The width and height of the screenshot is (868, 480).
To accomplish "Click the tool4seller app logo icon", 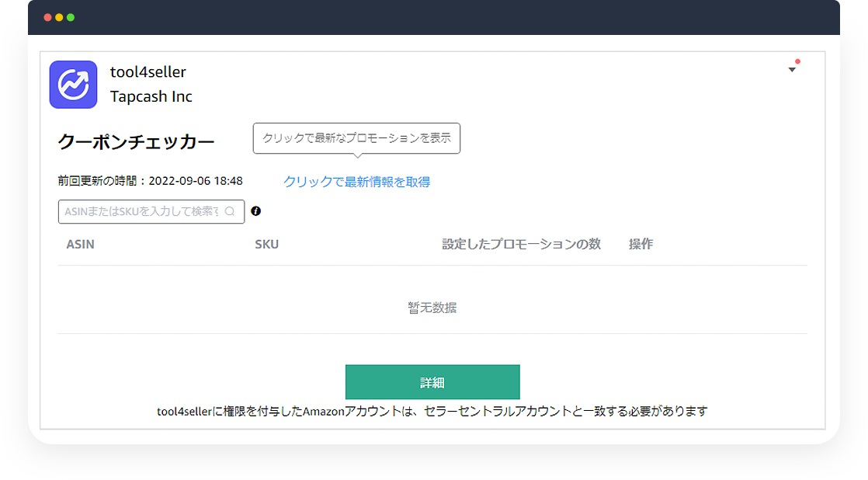I will (x=73, y=85).
